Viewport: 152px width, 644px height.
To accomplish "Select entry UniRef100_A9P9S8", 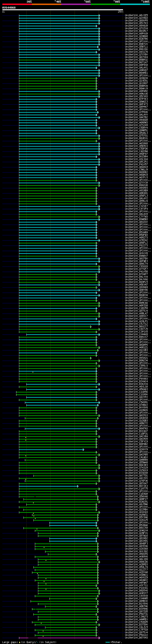I will pos(136,65).
